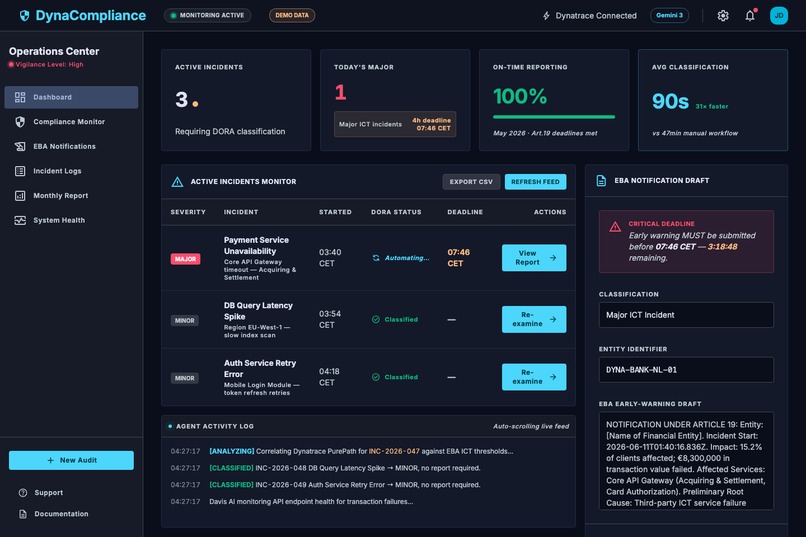Screen dimensions: 806x537
Task: Click the Incident Logs list icon
Action: pos(20,171)
